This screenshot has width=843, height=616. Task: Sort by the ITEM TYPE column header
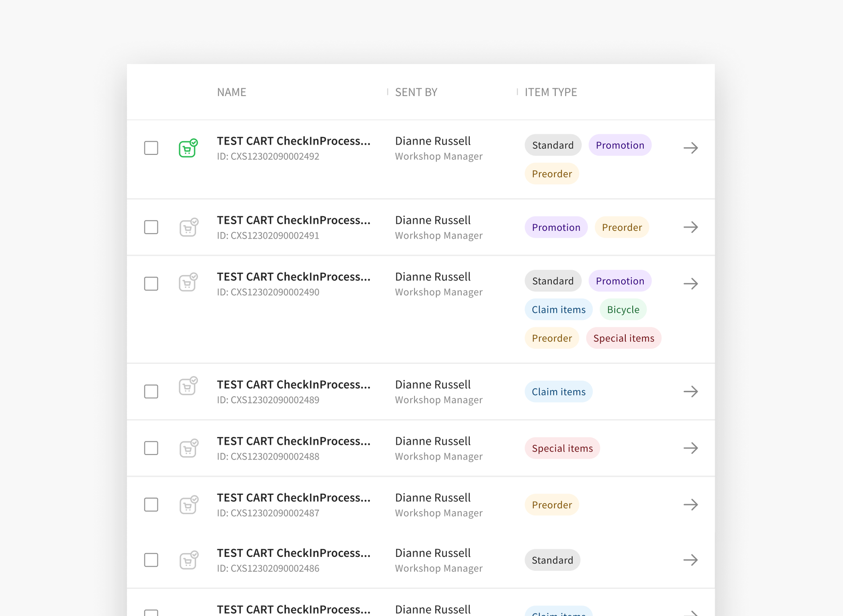click(x=551, y=92)
